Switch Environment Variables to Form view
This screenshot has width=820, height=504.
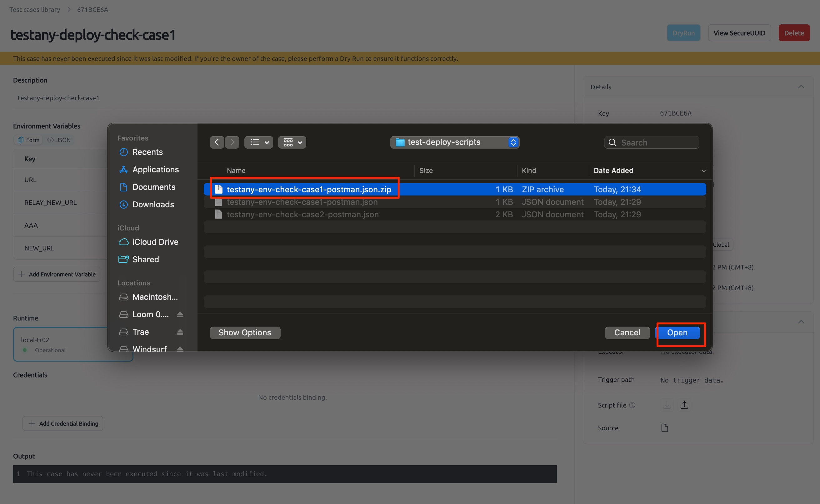tap(28, 140)
